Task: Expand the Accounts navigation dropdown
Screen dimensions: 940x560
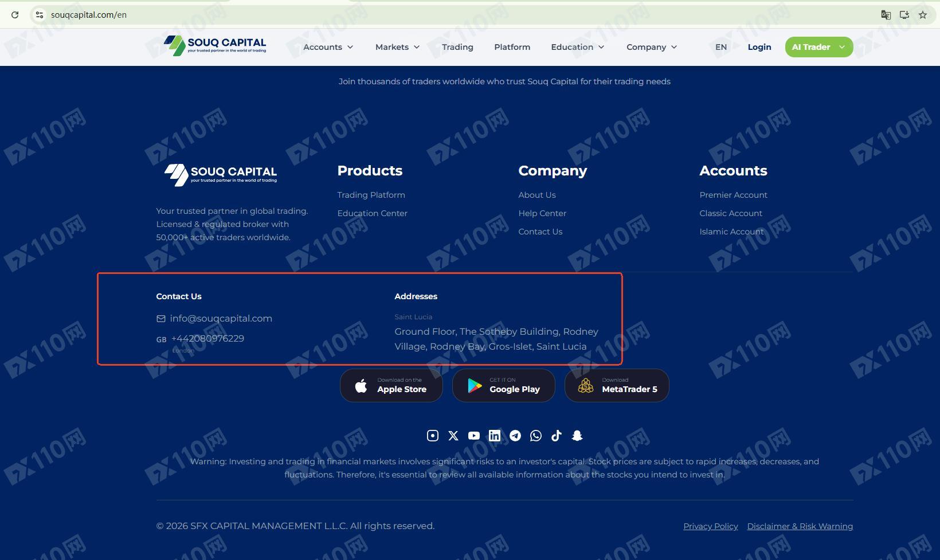Action: click(328, 47)
